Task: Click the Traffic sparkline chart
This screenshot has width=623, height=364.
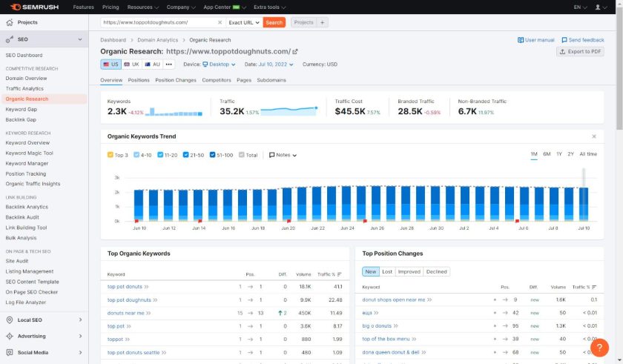Action: click(x=289, y=110)
